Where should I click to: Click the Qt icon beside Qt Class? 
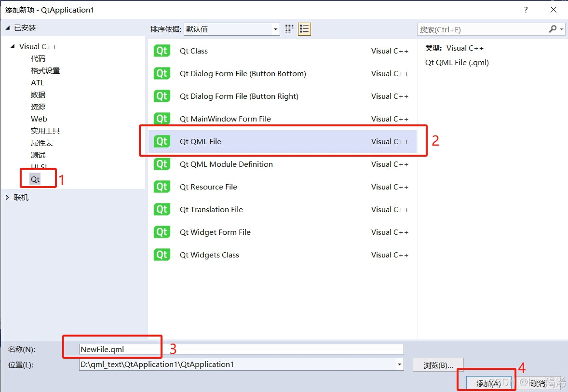pos(162,51)
